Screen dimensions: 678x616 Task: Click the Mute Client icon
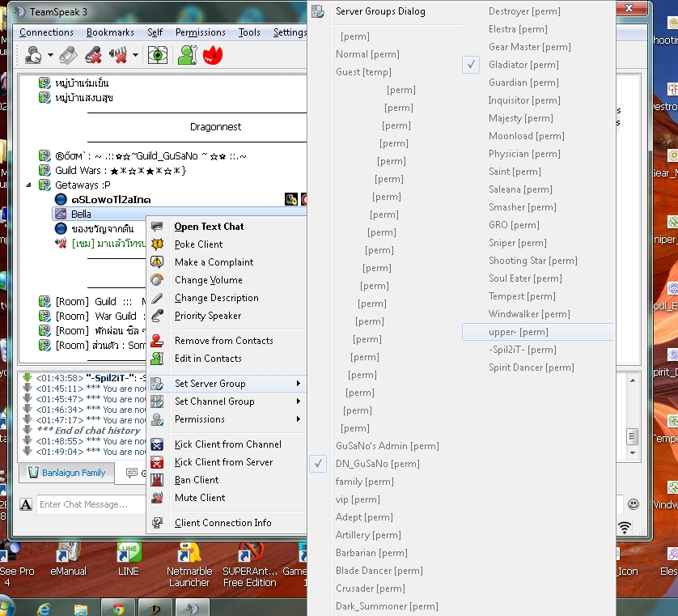pos(157,498)
